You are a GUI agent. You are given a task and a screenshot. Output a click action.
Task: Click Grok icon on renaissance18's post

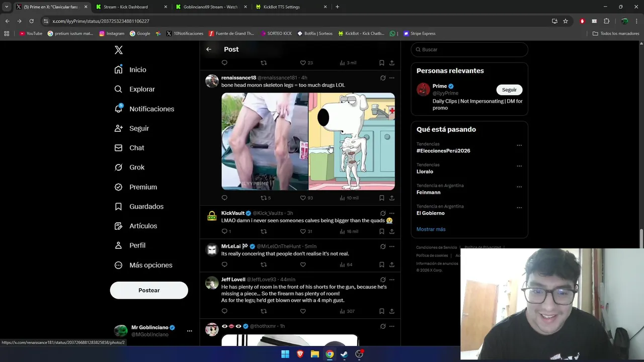383,78
